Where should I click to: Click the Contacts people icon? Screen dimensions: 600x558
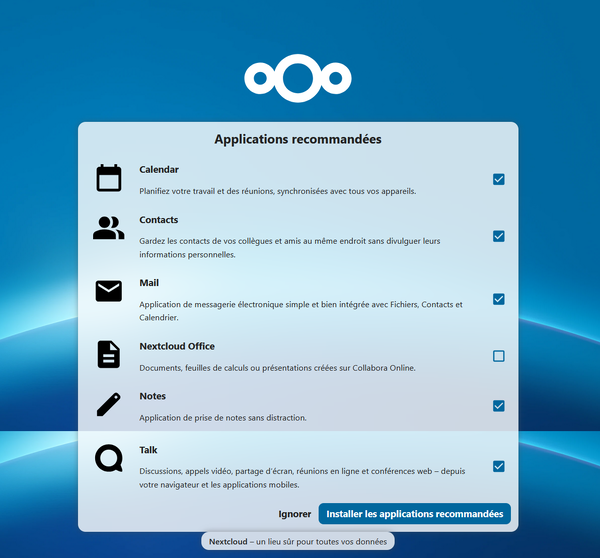pyautogui.click(x=109, y=228)
